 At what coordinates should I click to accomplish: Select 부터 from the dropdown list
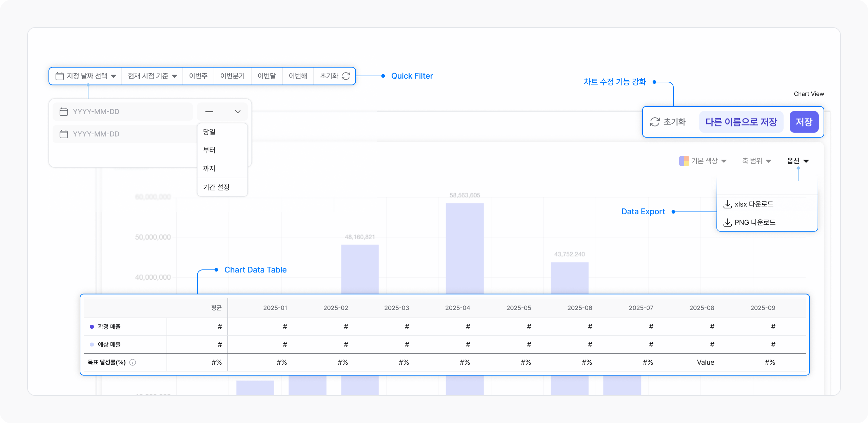[x=209, y=150]
